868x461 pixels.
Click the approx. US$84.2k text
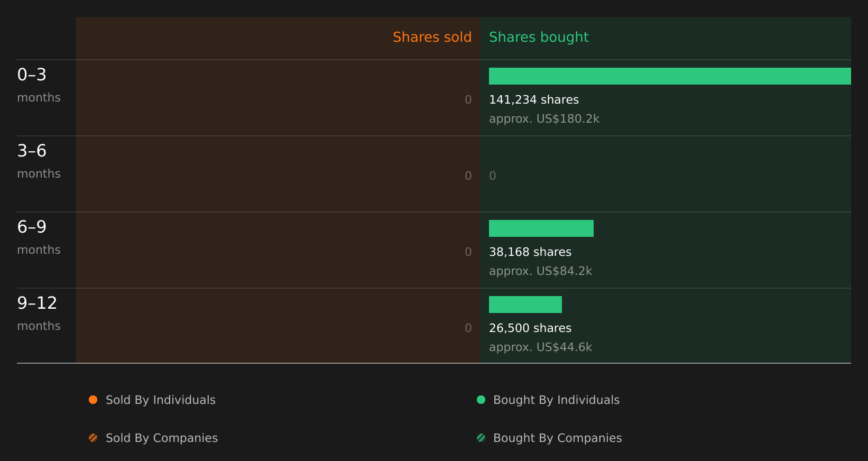coord(540,271)
